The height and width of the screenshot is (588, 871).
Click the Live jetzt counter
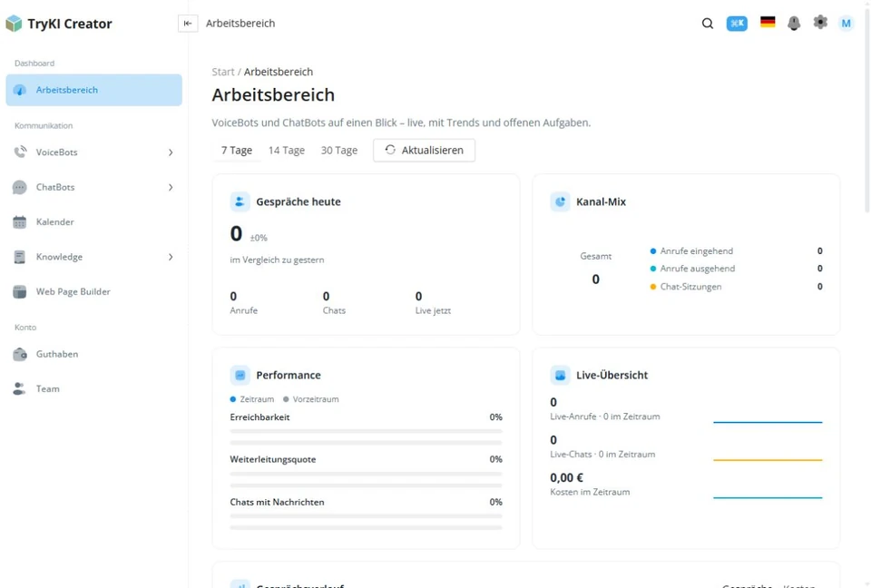[x=433, y=303]
